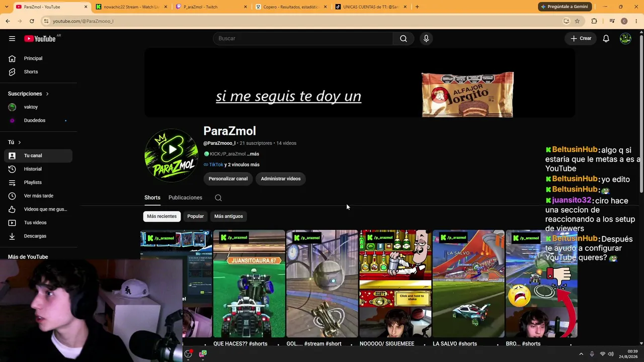Open the channel Publicaciones tab
644x362 pixels.
185,198
